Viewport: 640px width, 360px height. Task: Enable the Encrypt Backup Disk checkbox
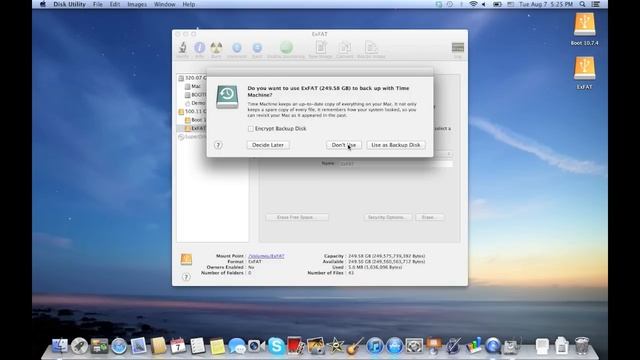pyautogui.click(x=251, y=129)
